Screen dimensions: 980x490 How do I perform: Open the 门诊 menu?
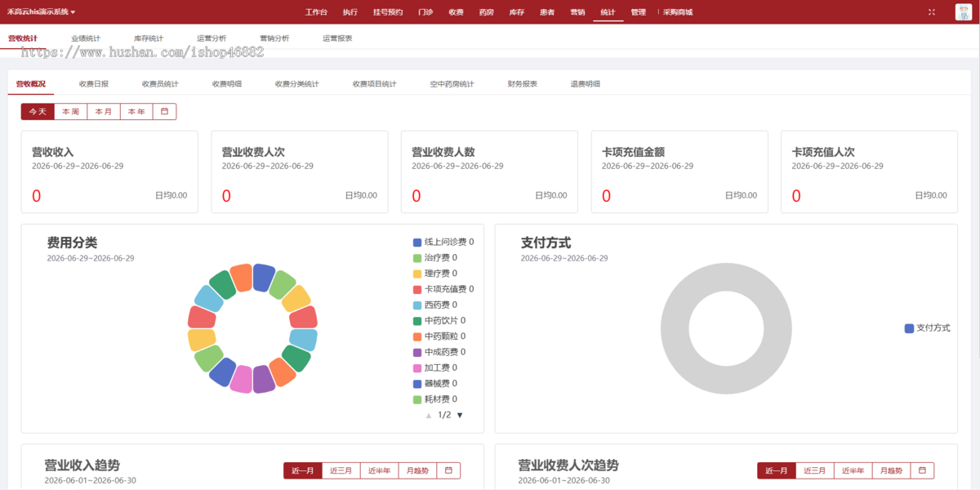[x=425, y=12]
